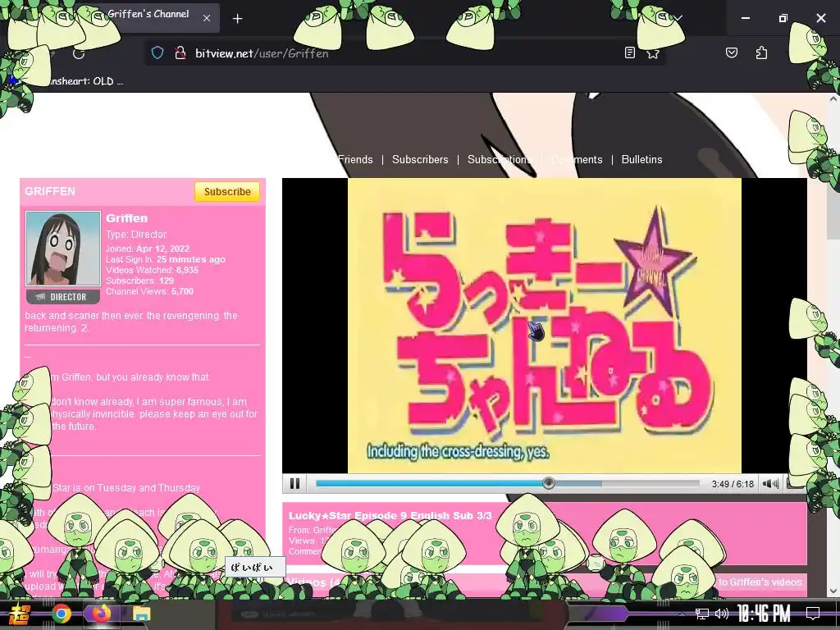840x630 pixels.
Task: Open network status tray icon
Action: pyautogui.click(x=702, y=614)
